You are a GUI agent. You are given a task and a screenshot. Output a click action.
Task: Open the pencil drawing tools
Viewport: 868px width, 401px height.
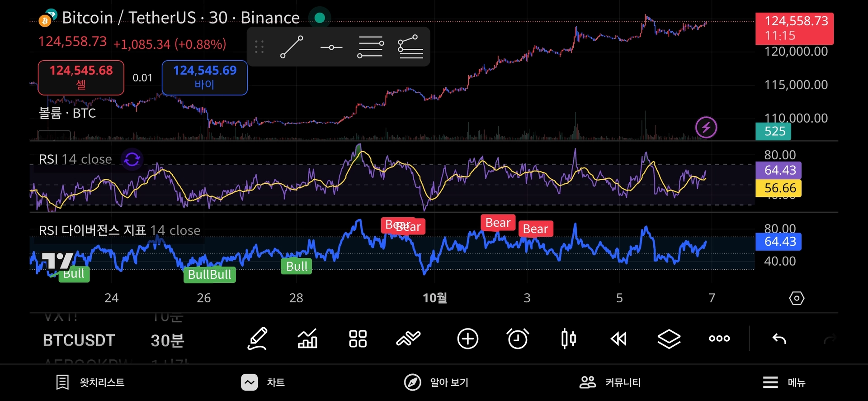(258, 339)
